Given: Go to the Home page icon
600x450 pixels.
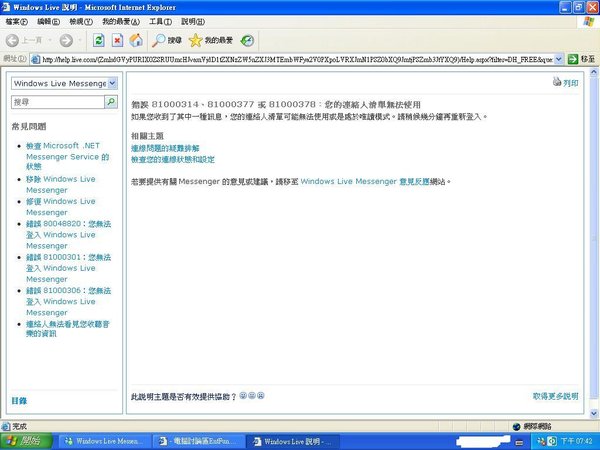Looking at the screenshot, I should pos(136,40).
